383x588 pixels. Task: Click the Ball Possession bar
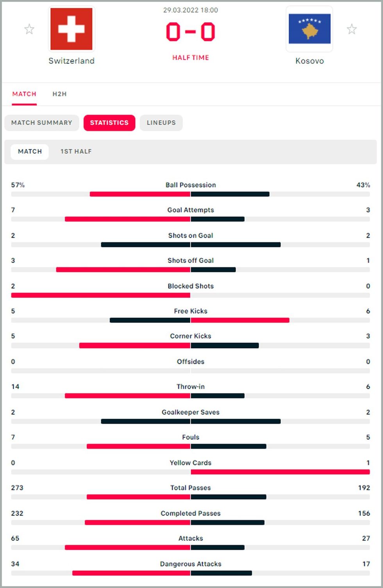pos(191,193)
